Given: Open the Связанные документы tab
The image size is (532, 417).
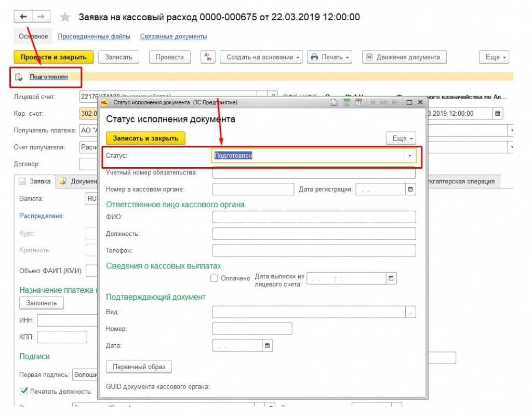Looking at the screenshot, I should point(174,36).
